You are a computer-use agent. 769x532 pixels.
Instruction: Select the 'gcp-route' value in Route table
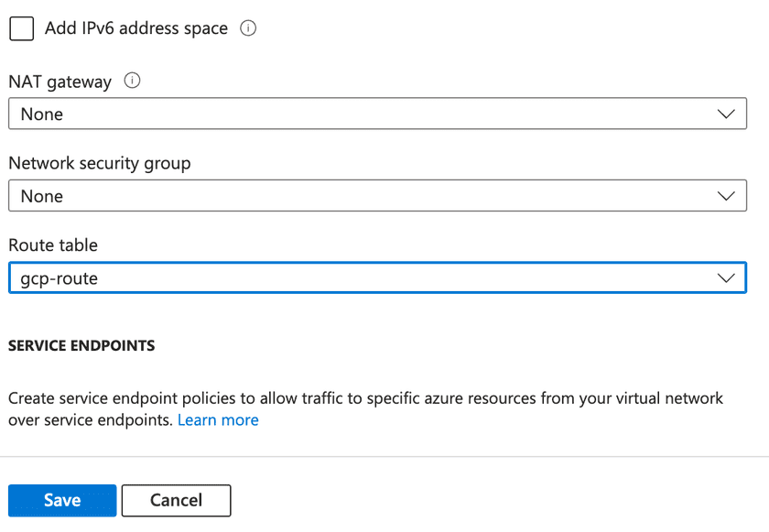(x=59, y=278)
